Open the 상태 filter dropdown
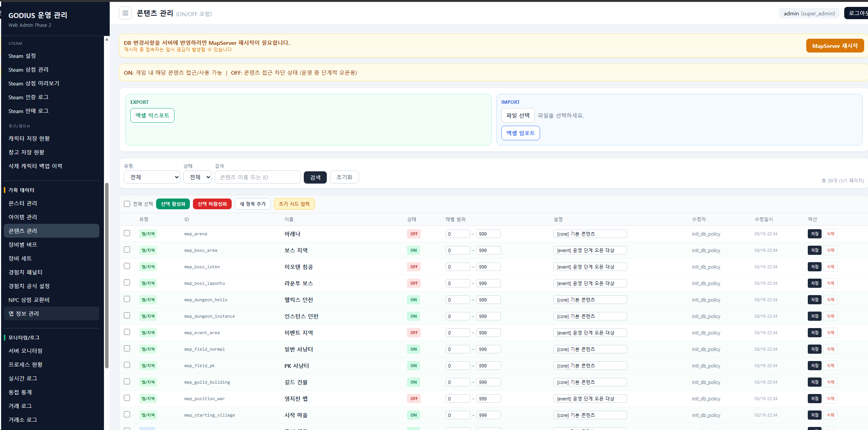 point(197,177)
